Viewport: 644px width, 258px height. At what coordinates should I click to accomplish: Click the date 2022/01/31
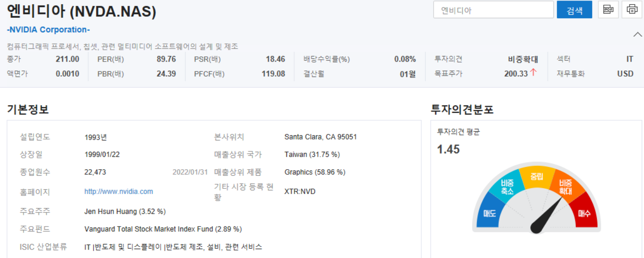pos(190,172)
